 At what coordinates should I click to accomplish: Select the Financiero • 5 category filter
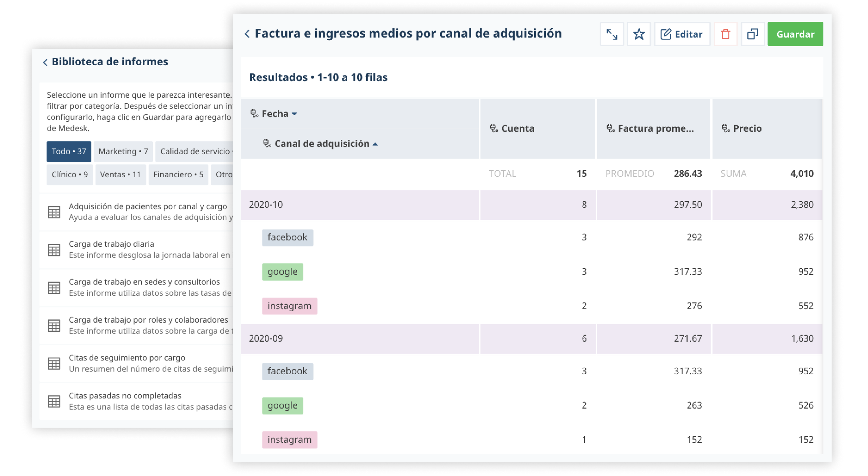point(178,175)
